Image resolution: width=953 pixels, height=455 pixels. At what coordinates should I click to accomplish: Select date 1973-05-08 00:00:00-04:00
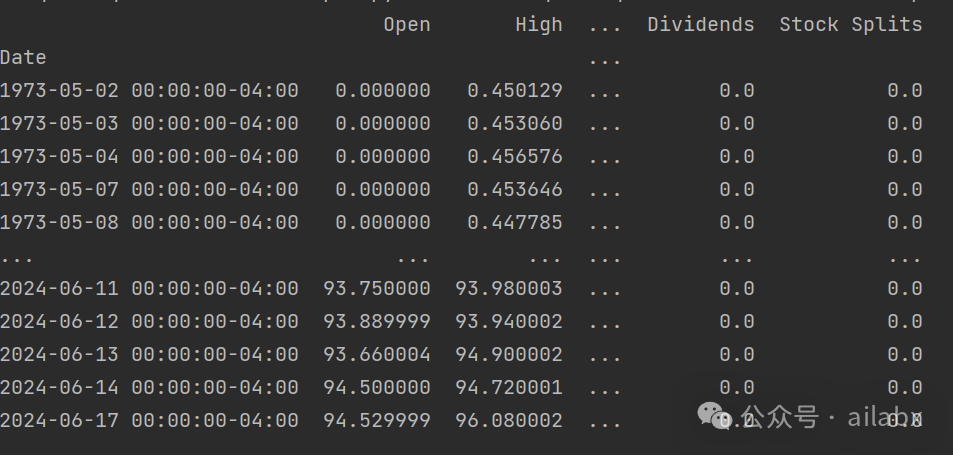150,222
